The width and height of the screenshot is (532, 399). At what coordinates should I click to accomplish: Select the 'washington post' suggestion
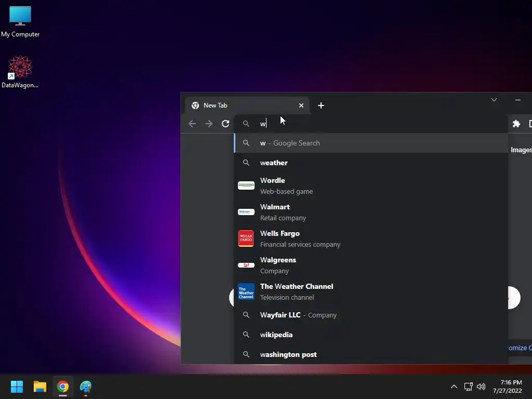click(371, 354)
